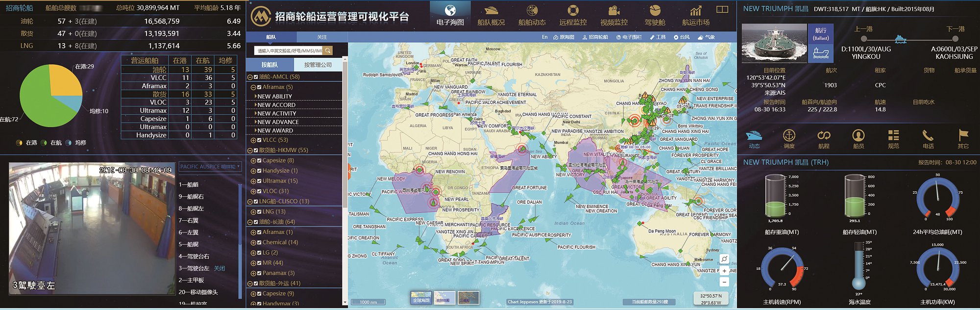This screenshot has height=310, width=980.
Task: Uncheck the VLCC (53) checkbox
Action: tap(259, 140)
